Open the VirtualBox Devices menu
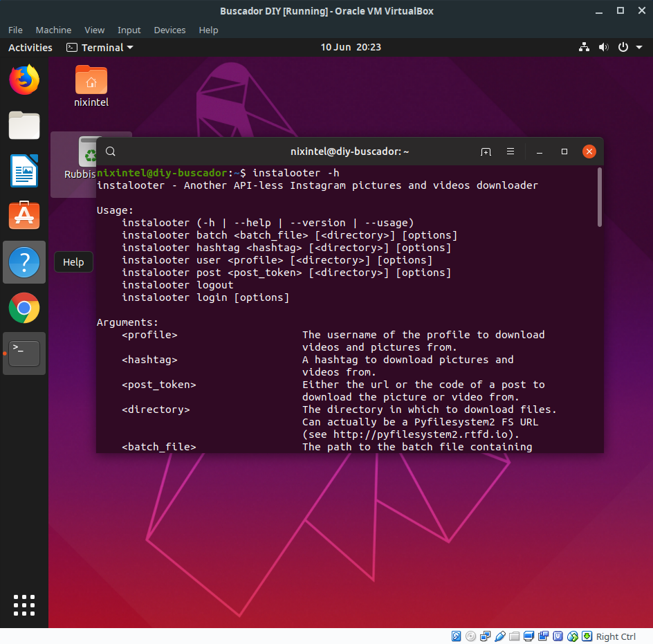 (169, 30)
